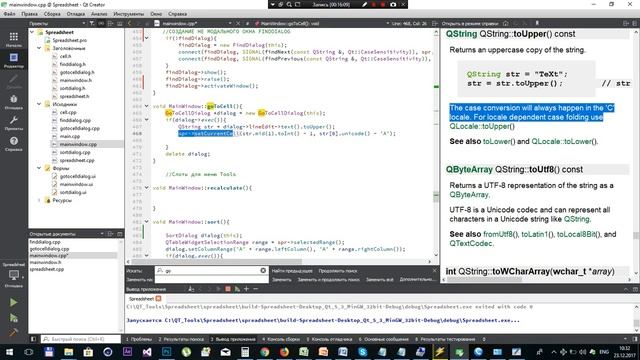Clear the search field text
The image size is (640, 360).
pos(263,270)
